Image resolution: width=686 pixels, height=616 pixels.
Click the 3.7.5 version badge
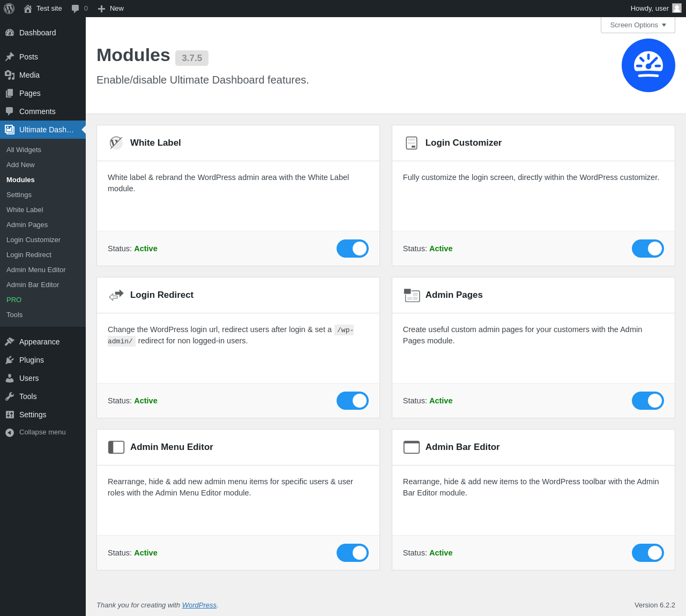[x=192, y=58]
